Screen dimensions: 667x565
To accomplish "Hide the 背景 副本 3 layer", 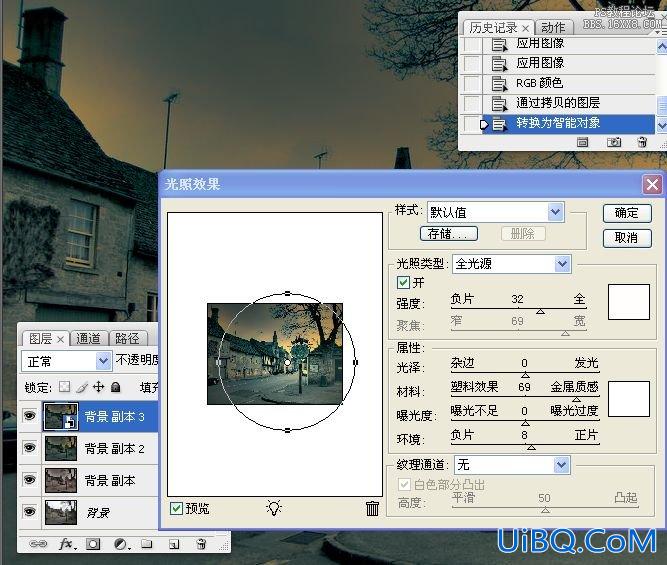I will [x=29, y=415].
